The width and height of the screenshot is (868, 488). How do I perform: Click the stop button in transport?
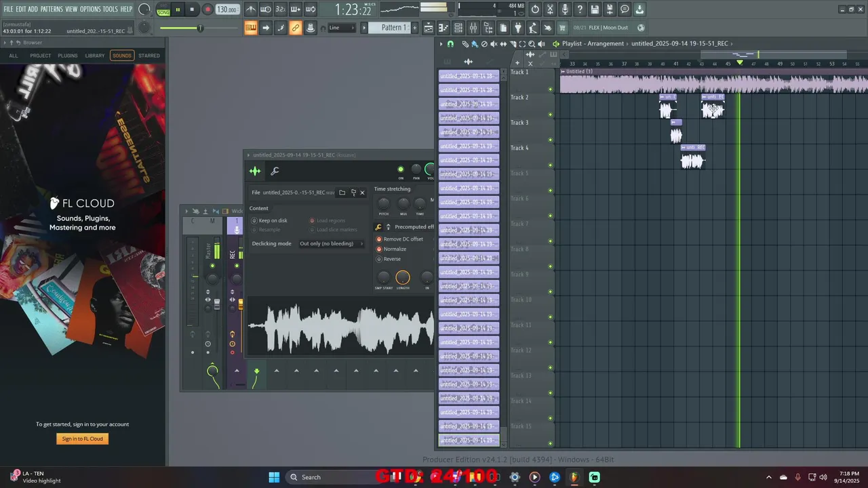(192, 9)
